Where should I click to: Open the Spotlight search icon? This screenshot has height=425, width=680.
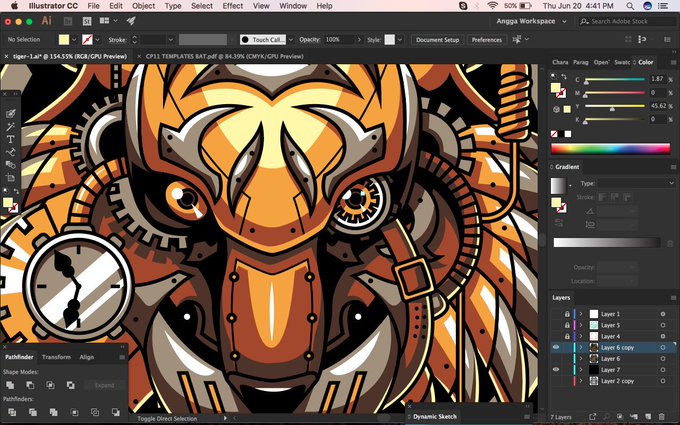630,6
